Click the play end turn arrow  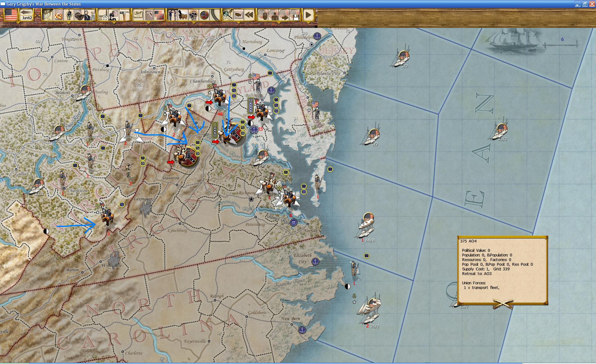(308, 15)
